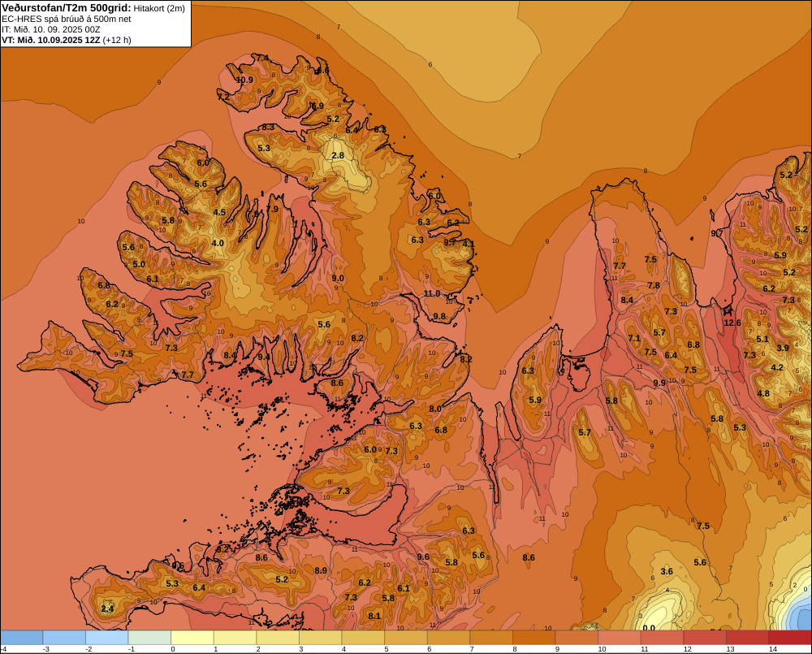This screenshot has width=812, height=654.
Task: Click the 5.1 temperature value on the map
Action: tap(762, 339)
